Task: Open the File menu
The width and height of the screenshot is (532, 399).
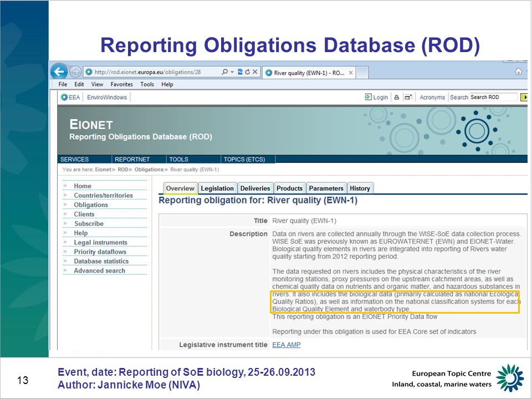Action: pyautogui.click(x=63, y=84)
